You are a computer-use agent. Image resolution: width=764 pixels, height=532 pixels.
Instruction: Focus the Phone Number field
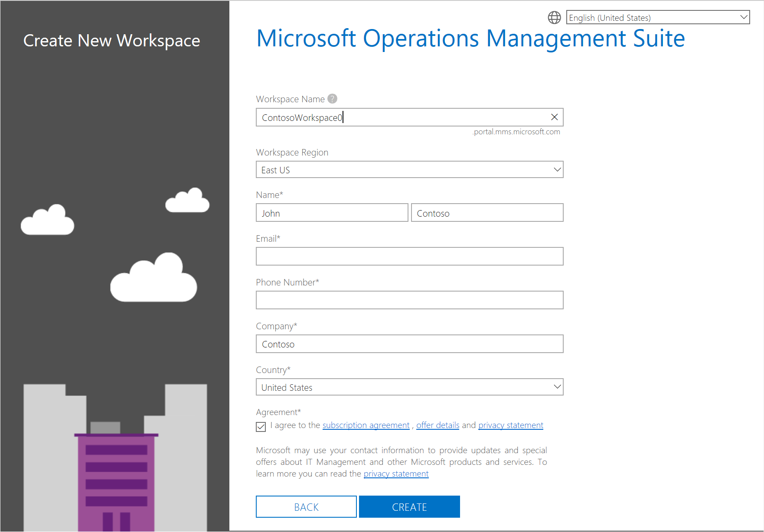409,300
